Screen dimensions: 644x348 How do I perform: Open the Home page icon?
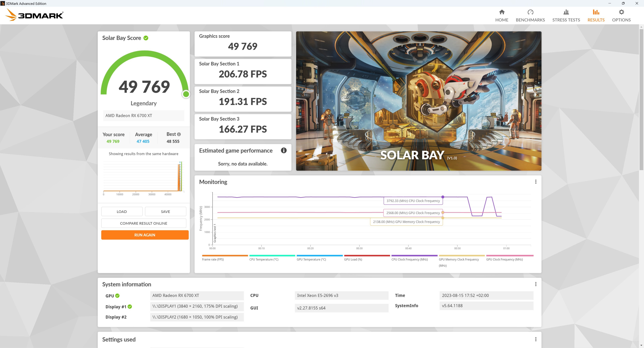501,12
